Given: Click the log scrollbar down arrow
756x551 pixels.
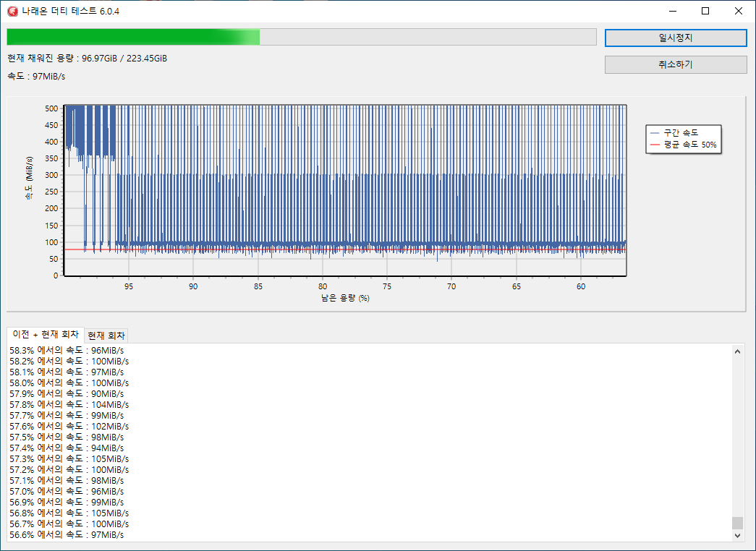Looking at the screenshot, I should click(x=737, y=535).
